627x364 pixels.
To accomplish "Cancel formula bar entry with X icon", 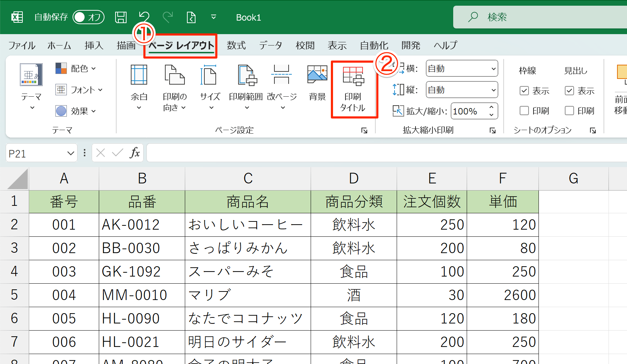I will [101, 153].
